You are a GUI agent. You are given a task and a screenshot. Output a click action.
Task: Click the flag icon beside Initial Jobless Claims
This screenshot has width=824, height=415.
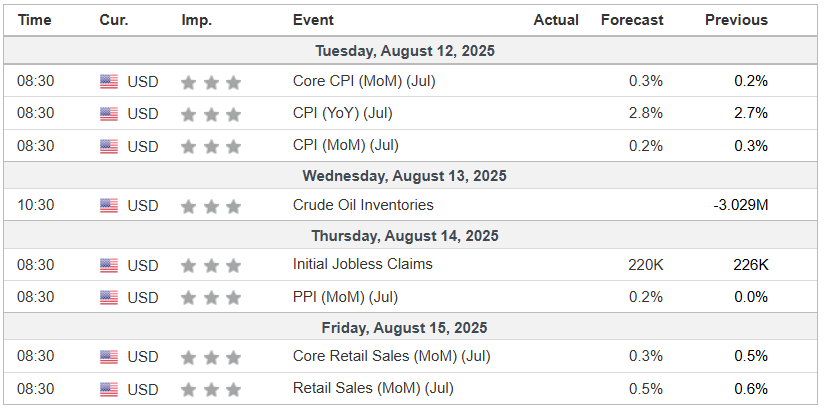[x=109, y=266]
